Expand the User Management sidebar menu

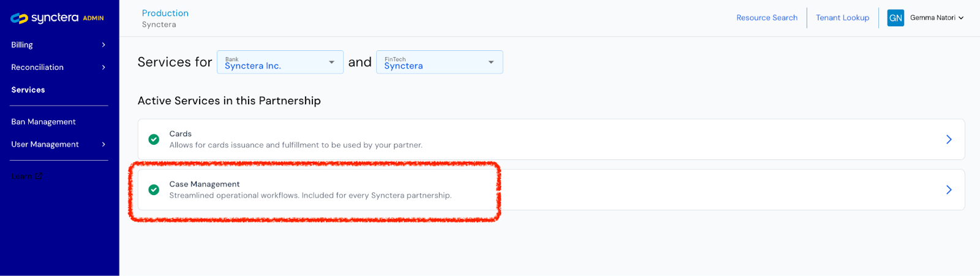click(x=59, y=144)
